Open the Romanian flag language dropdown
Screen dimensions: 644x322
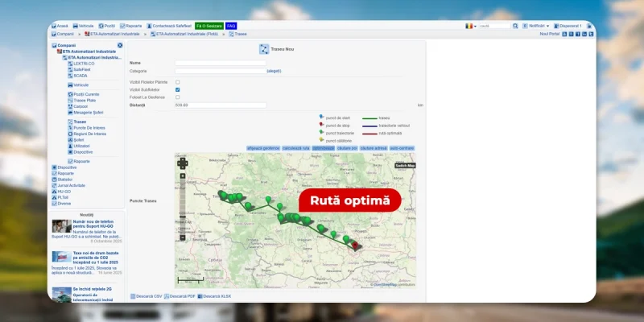(x=471, y=26)
